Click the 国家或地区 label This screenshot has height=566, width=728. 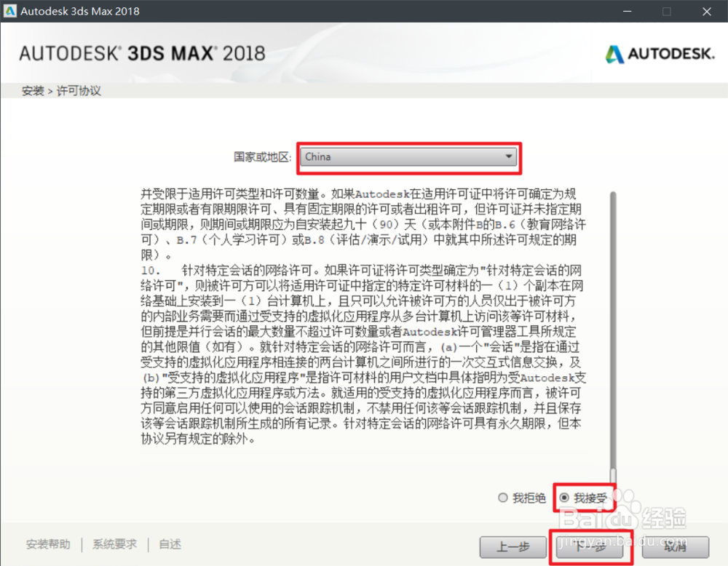tap(262, 157)
